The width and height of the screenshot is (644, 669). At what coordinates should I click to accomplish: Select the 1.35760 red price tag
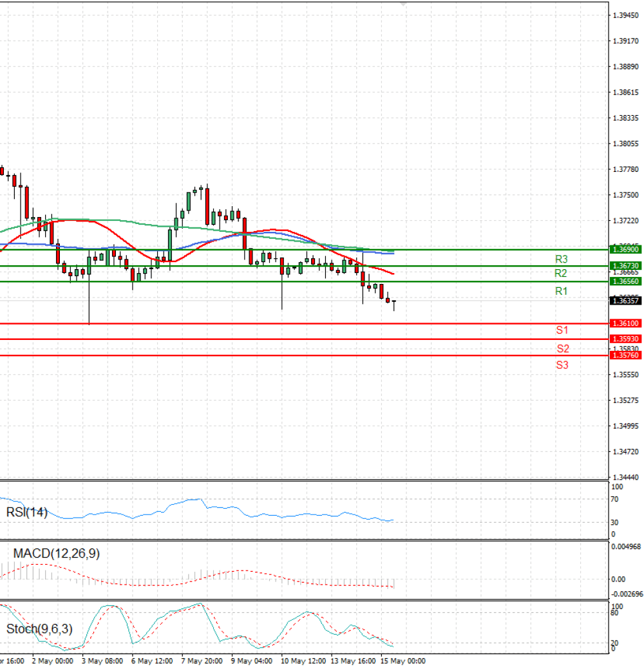click(x=625, y=355)
